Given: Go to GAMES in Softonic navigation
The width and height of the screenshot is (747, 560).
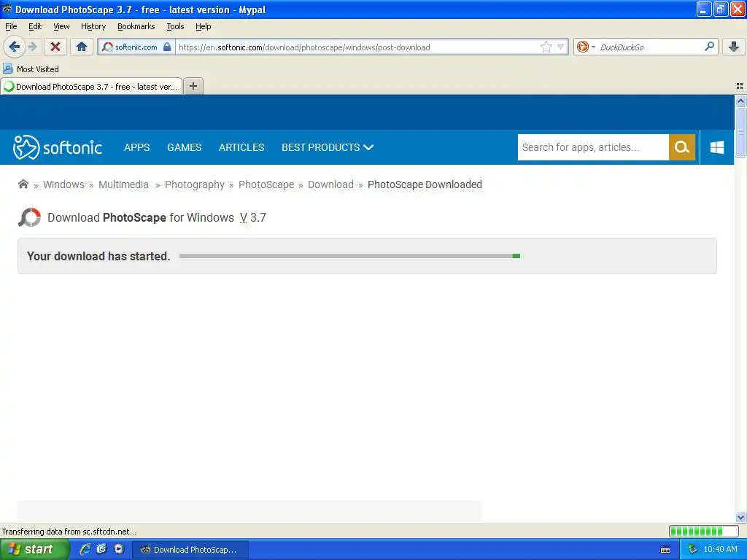Looking at the screenshot, I should (185, 147).
